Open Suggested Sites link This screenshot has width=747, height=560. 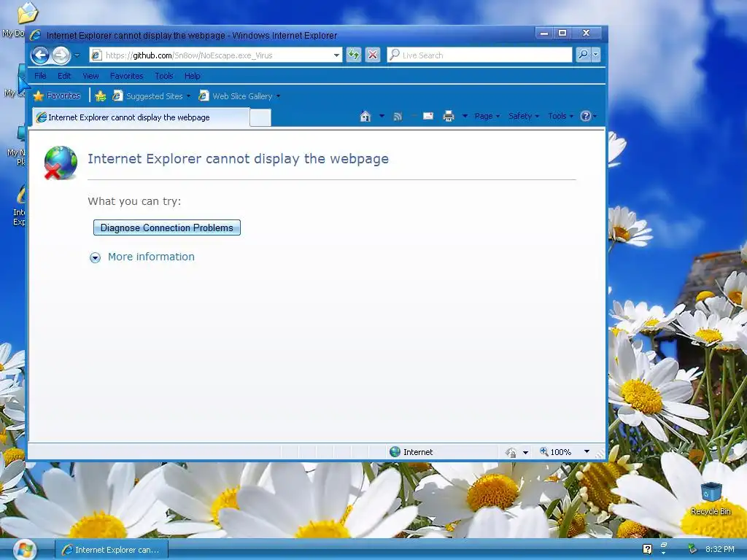152,96
